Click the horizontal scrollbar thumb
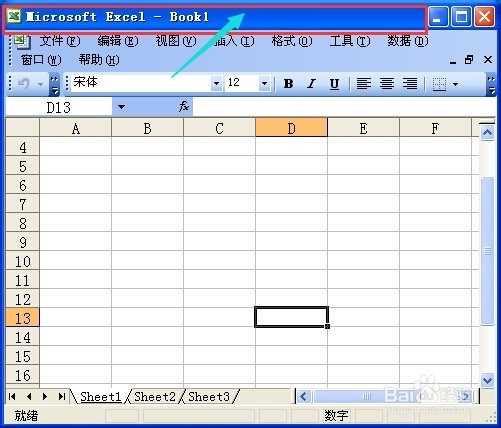The height and width of the screenshot is (428, 501). (x=367, y=396)
